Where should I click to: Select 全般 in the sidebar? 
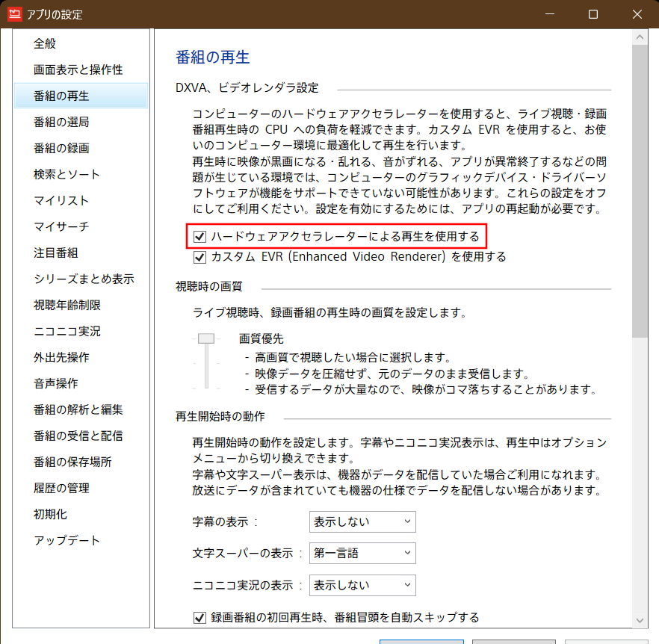click(45, 43)
